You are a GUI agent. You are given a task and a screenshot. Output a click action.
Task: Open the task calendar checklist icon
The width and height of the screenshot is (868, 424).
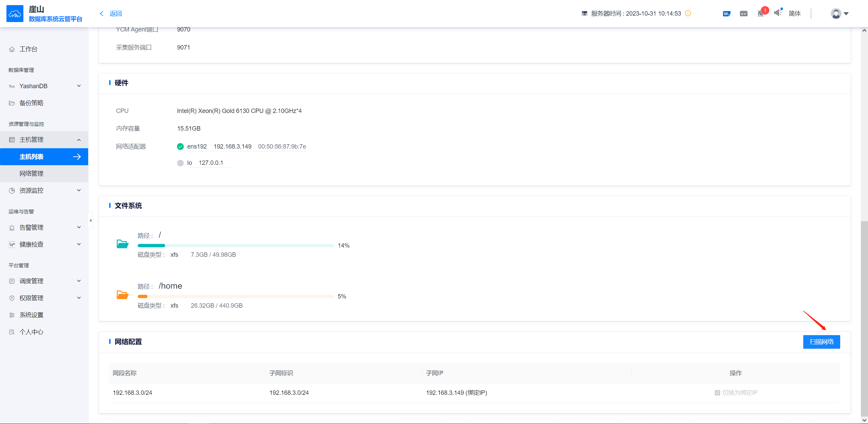click(x=744, y=14)
